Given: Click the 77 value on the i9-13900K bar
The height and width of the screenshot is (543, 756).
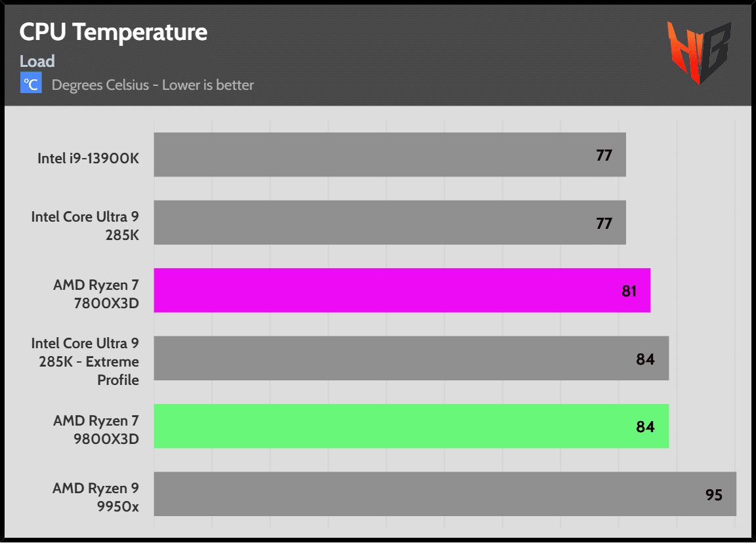Looking at the screenshot, I should point(604,155).
